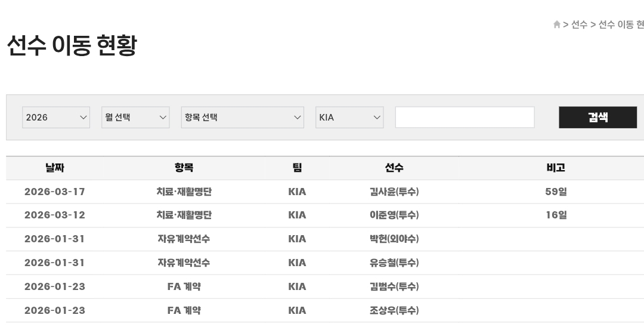Screen dimensions: 644x327
Task: Open the 선수 breadcrumb link
Action: 579,24
